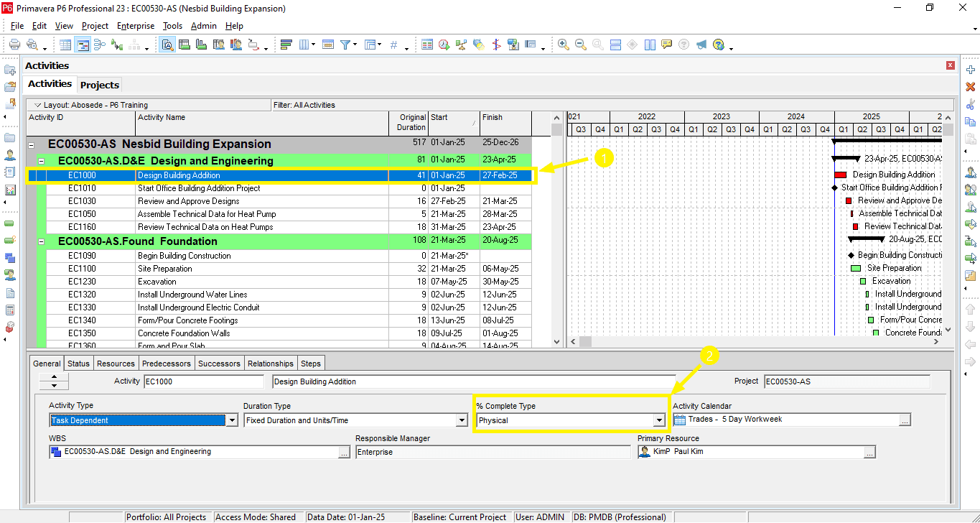Open the Duration Type dropdown
This screenshot has height=523, width=980.
coord(462,421)
